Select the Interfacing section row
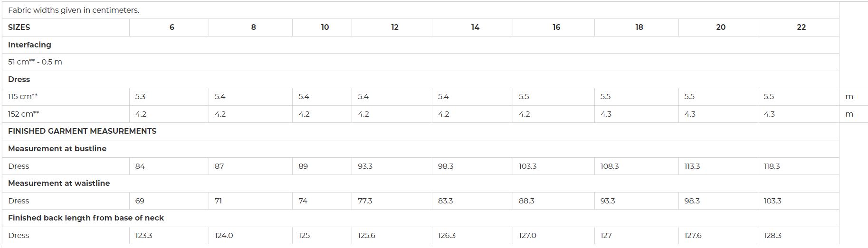The image size is (868, 248). (420, 45)
